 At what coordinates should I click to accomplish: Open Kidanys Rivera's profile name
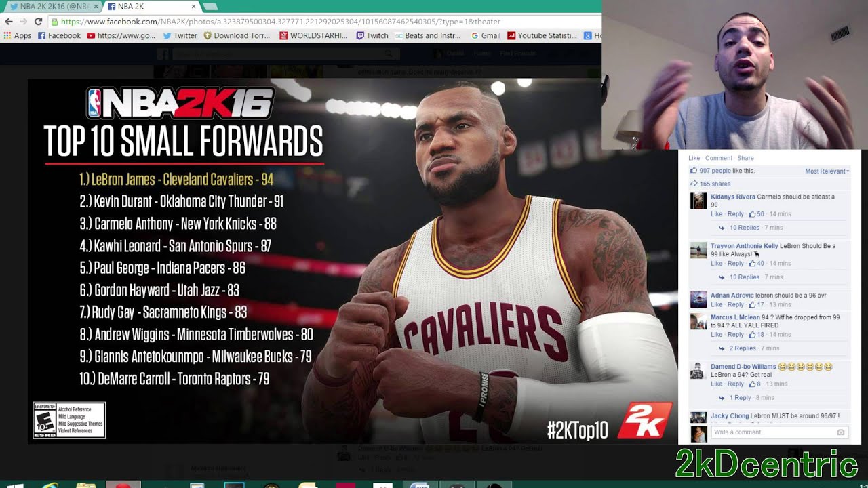(732, 197)
